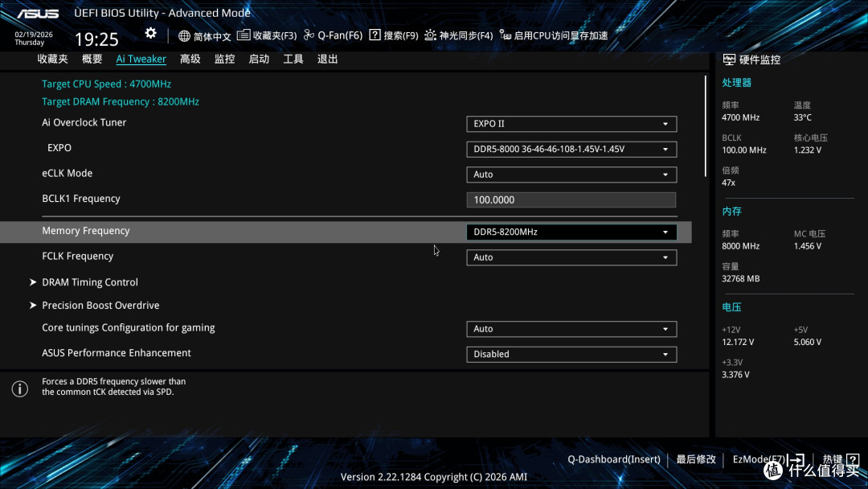Viewport: 868px width, 489px height.
Task: Open the settings gear icon
Action: pos(150,33)
